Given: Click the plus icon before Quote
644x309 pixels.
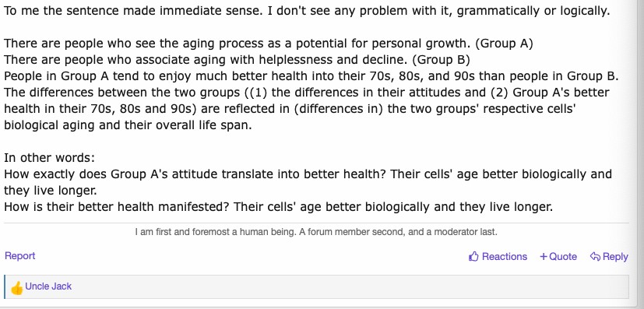Looking at the screenshot, I should 544,257.
